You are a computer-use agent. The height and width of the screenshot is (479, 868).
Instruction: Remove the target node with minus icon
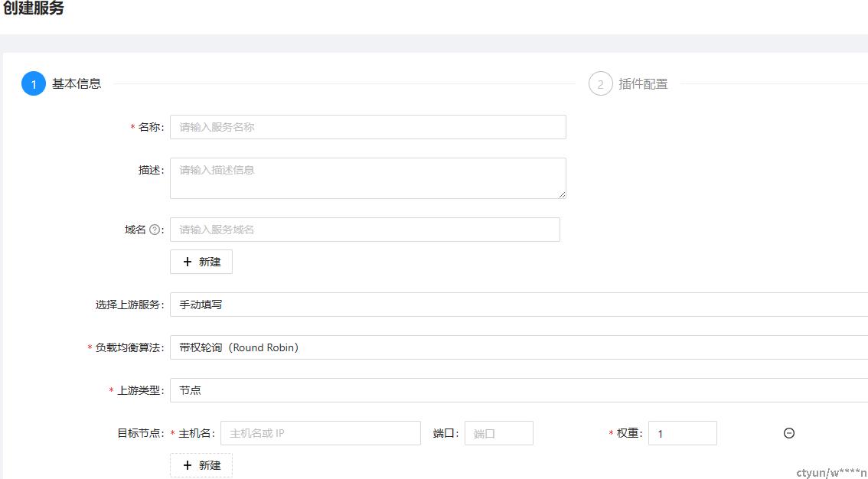(x=789, y=433)
